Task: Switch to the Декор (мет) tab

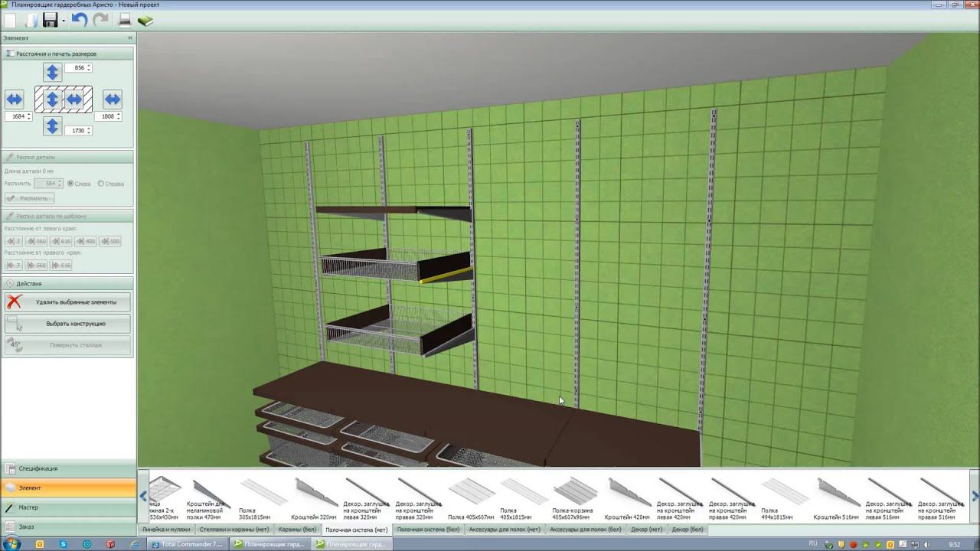Action: coord(647,530)
